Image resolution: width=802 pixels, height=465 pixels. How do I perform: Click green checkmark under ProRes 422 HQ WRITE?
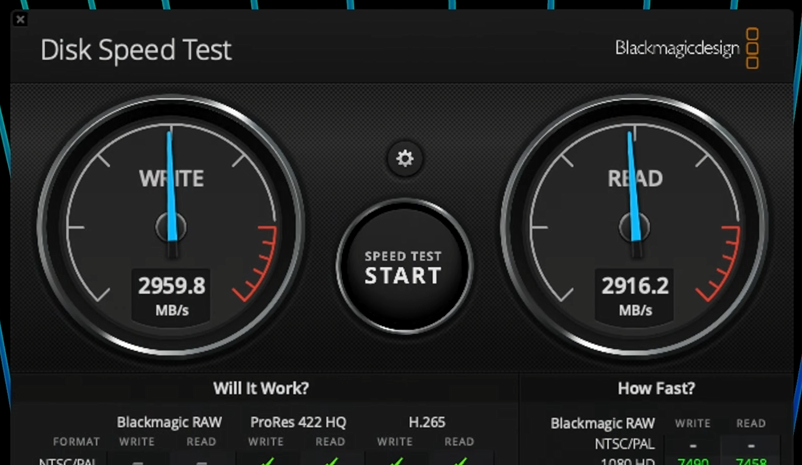[x=267, y=461]
